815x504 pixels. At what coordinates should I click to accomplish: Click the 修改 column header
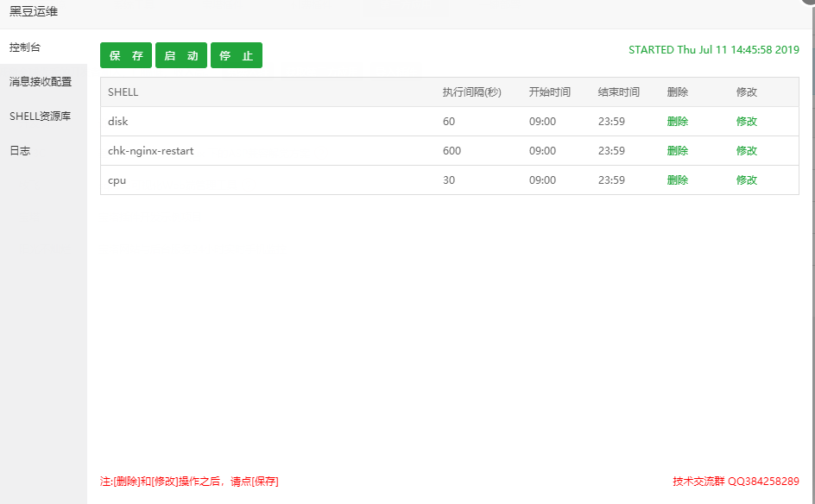click(747, 92)
